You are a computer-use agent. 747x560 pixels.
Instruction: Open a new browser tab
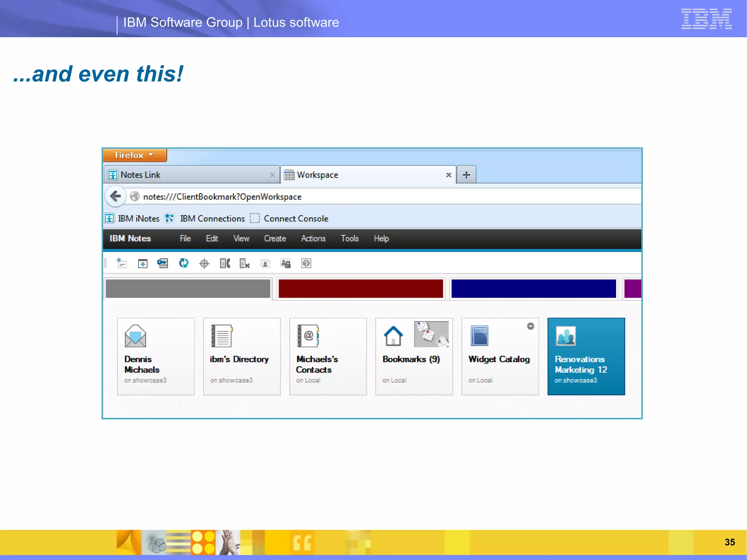[466, 175]
